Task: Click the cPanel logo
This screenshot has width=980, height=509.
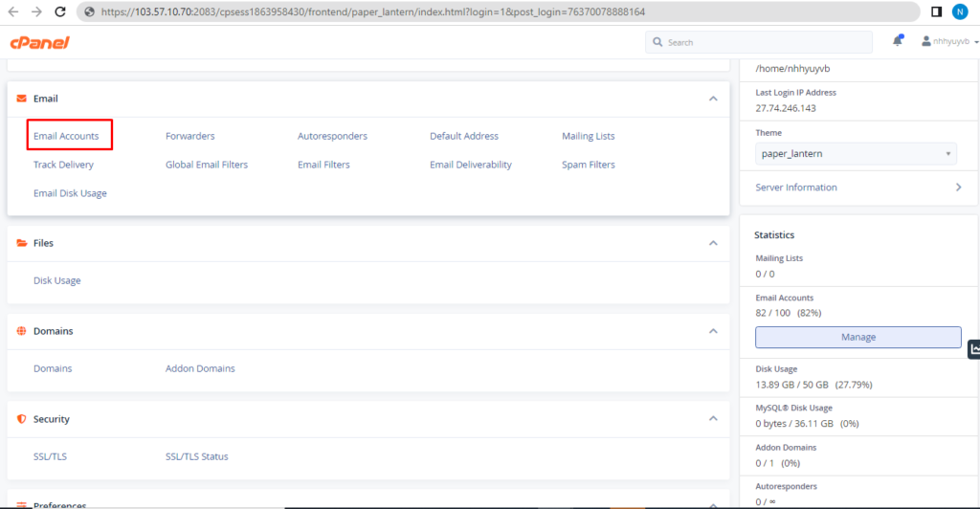Action: coord(39,42)
